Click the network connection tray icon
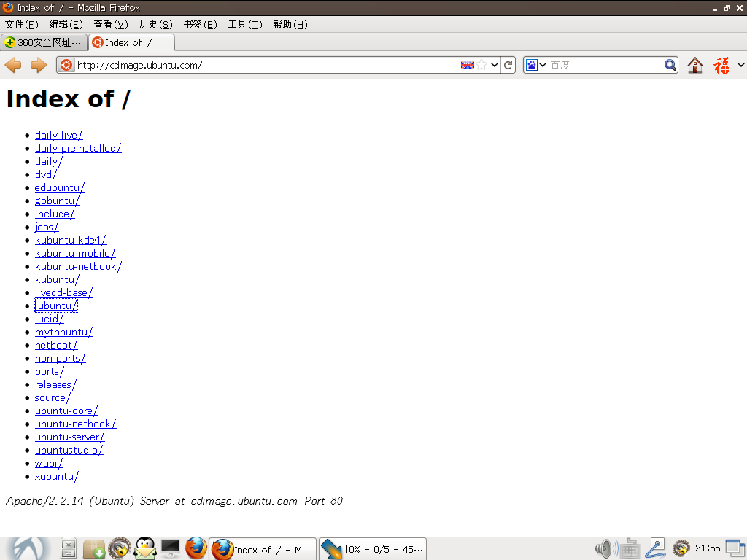The width and height of the screenshot is (747, 560). [656, 548]
